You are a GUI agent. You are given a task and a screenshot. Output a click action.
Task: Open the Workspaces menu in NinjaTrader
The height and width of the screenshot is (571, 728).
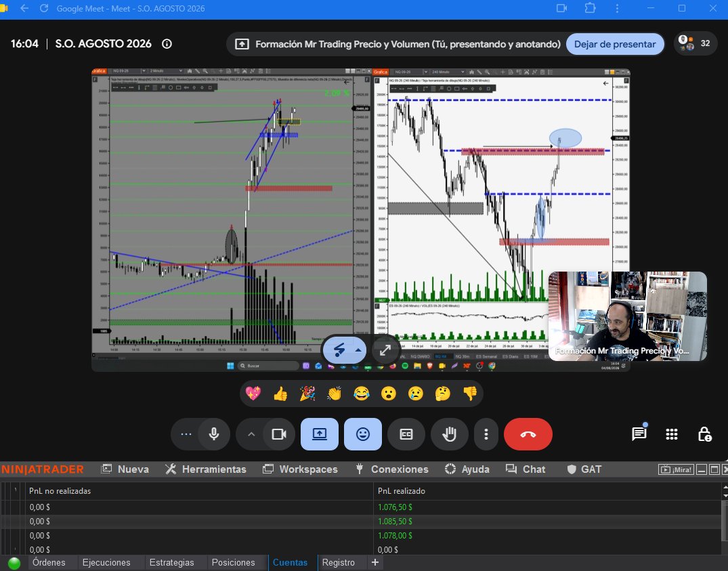click(x=300, y=469)
